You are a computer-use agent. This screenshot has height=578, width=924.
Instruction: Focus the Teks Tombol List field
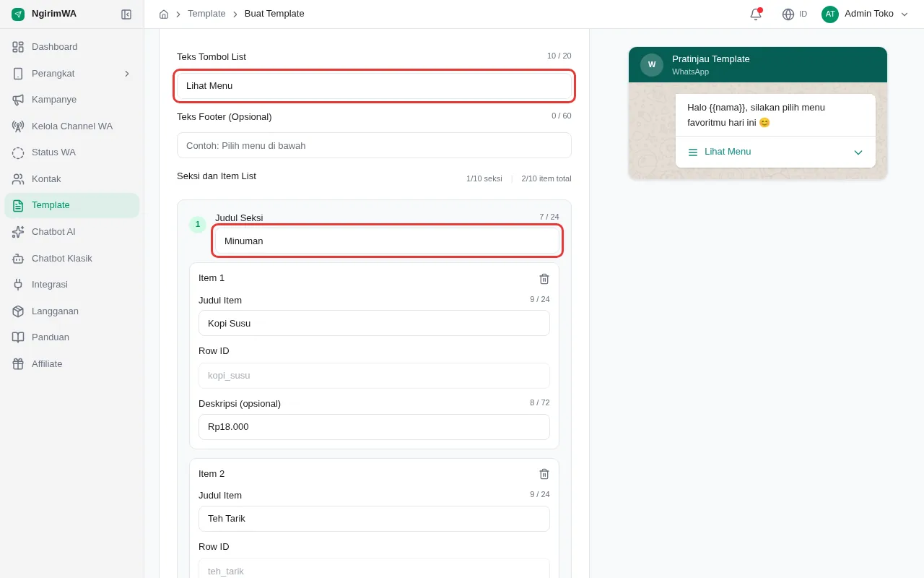coord(374,86)
